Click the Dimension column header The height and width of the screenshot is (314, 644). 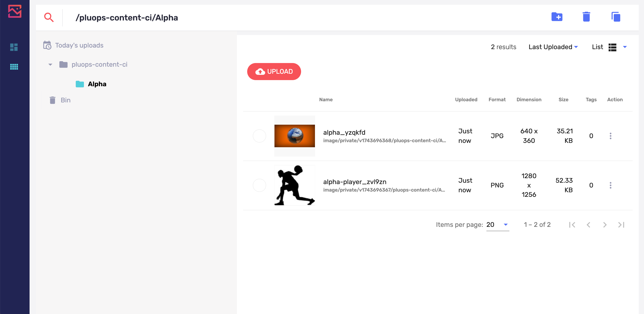[529, 100]
